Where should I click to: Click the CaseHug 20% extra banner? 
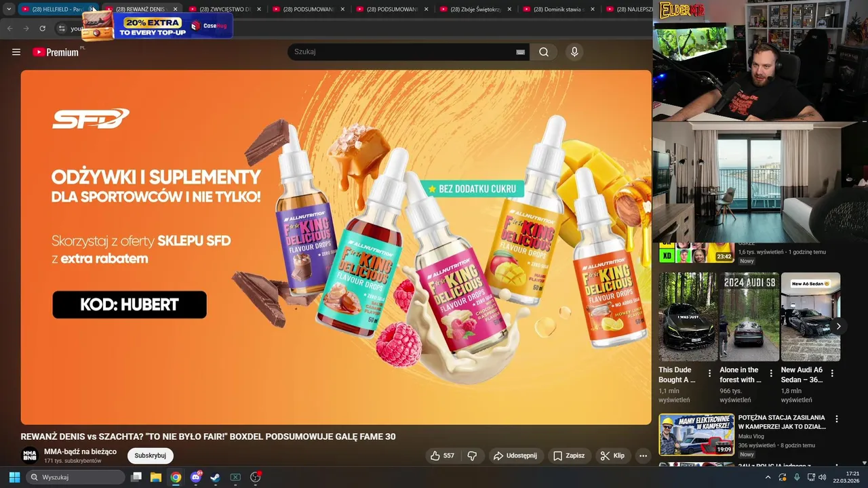(157, 26)
